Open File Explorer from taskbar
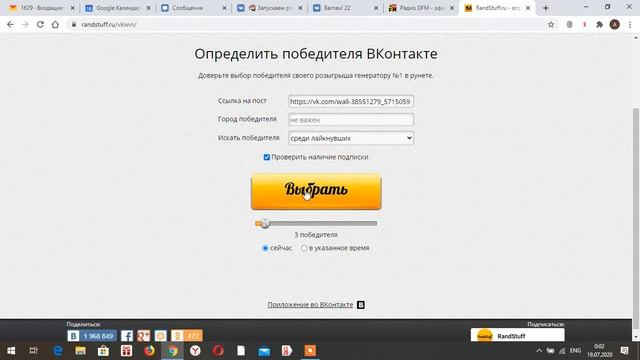This screenshot has height=360, width=640. [x=80, y=351]
